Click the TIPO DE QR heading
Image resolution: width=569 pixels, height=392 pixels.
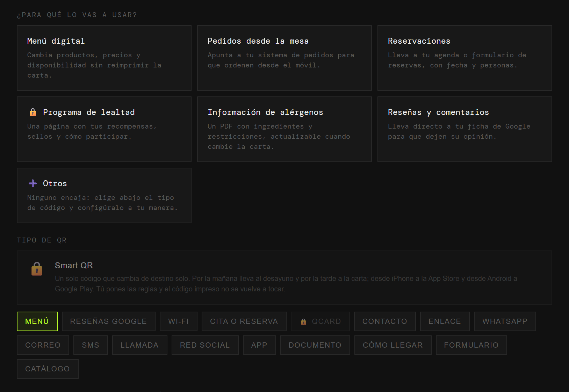42,240
